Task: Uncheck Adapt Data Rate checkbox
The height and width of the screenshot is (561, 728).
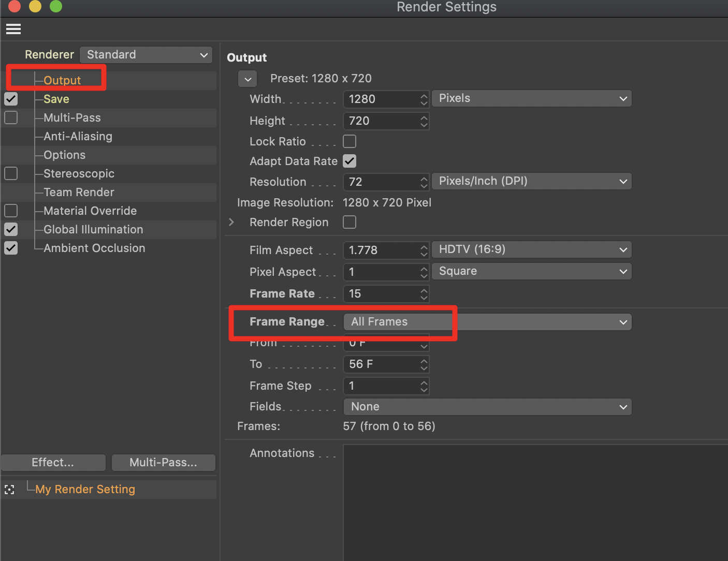Action: point(350,161)
